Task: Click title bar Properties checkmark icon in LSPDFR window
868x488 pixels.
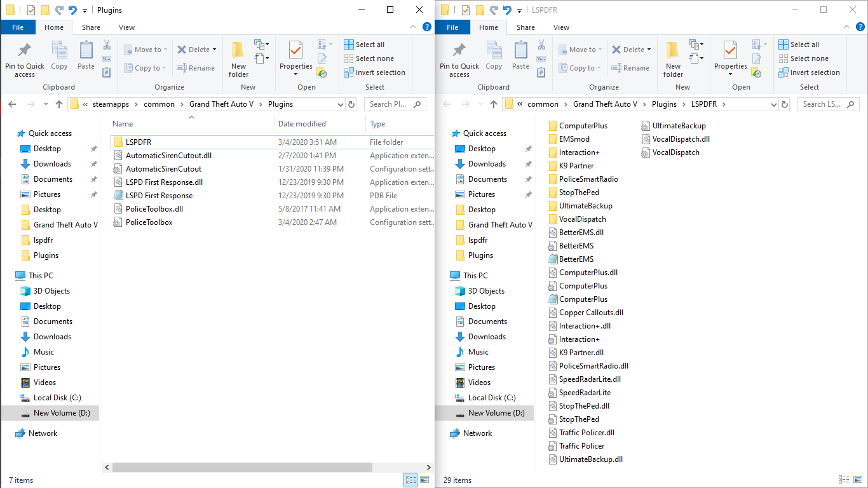Action: tap(466, 10)
